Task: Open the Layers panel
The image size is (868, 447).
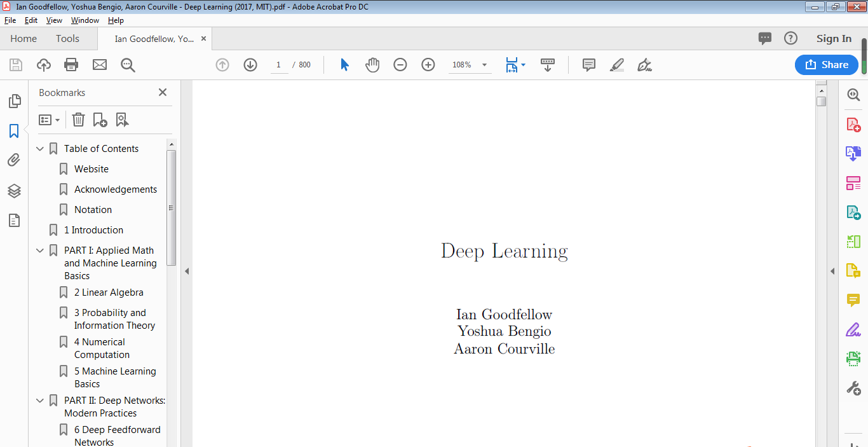Action: 14,191
